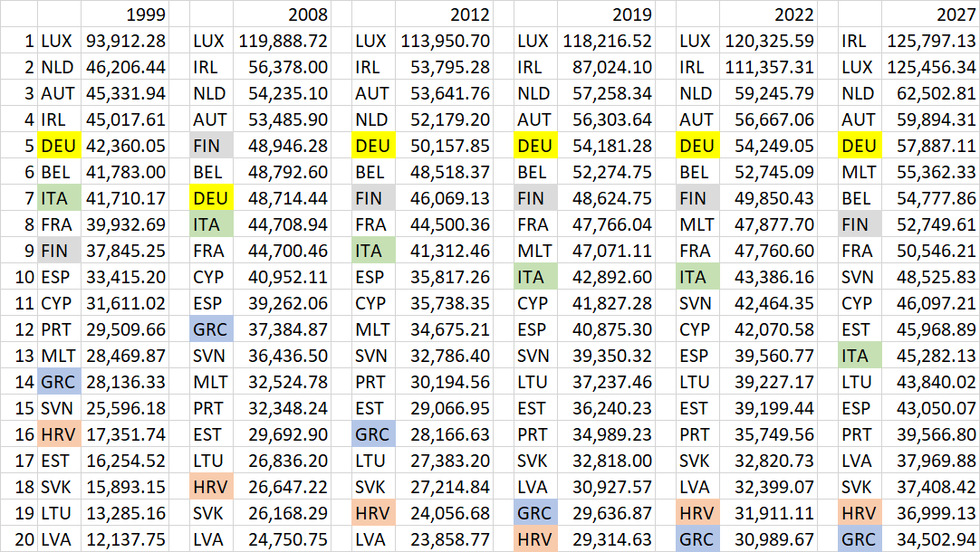This screenshot has width=980, height=552.
Task: Click the MLT value 28,469.87
Action: click(x=125, y=356)
